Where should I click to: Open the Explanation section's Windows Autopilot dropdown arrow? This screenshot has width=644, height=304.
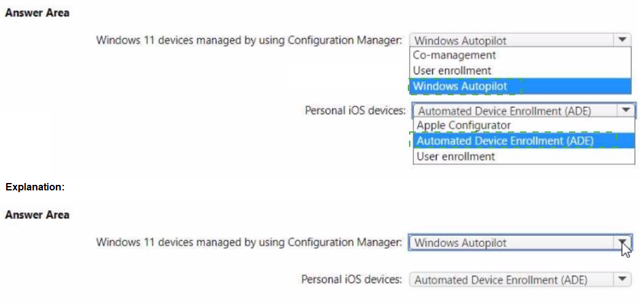pos(623,243)
